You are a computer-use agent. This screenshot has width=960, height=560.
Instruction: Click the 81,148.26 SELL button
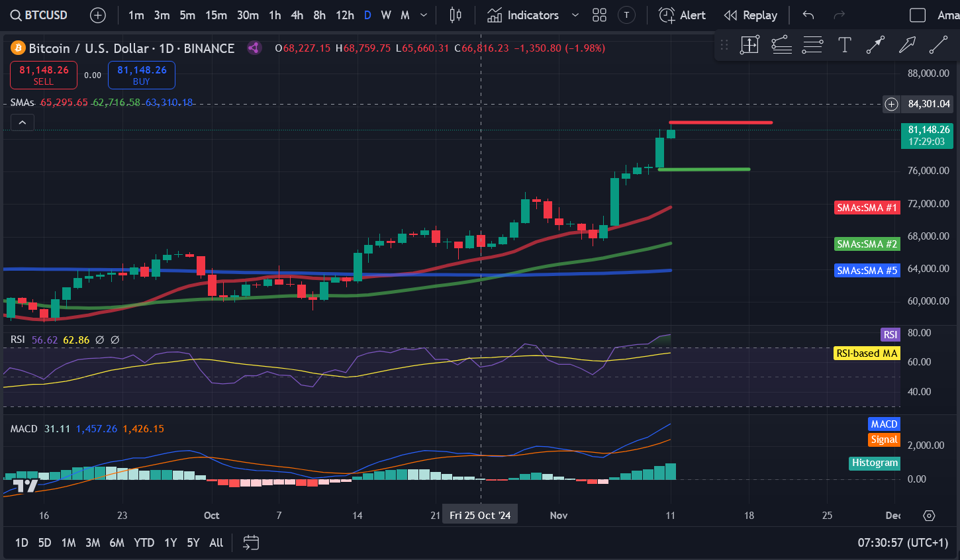click(x=44, y=75)
